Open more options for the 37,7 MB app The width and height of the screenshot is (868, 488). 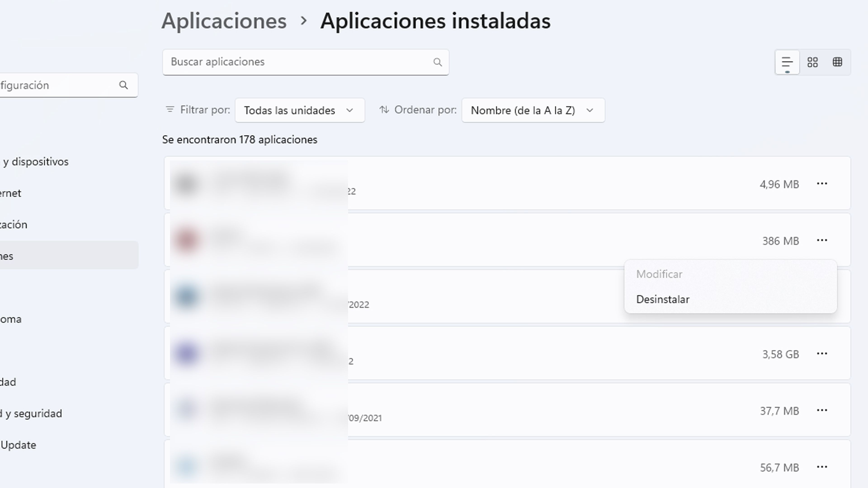(x=822, y=410)
